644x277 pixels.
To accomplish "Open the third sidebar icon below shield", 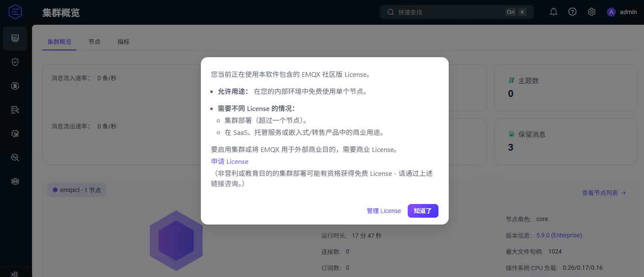I will coord(15,86).
